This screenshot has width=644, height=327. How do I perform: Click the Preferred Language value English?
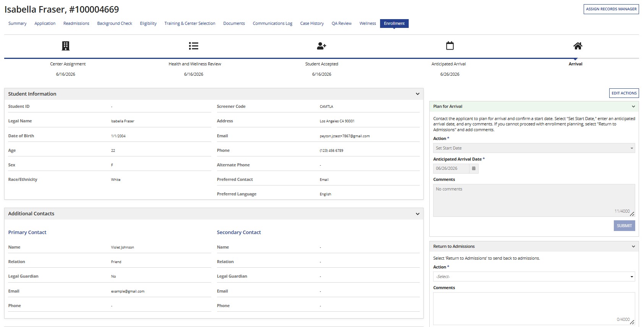pos(325,194)
